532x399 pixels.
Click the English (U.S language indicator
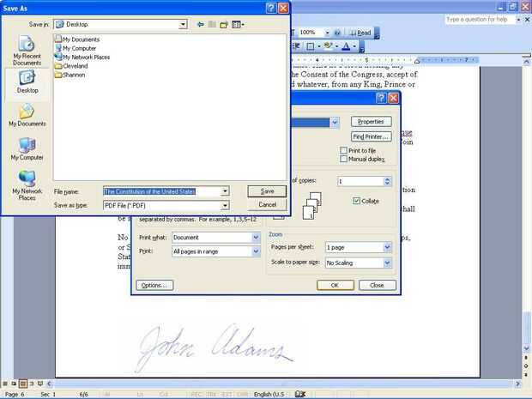coord(269,394)
